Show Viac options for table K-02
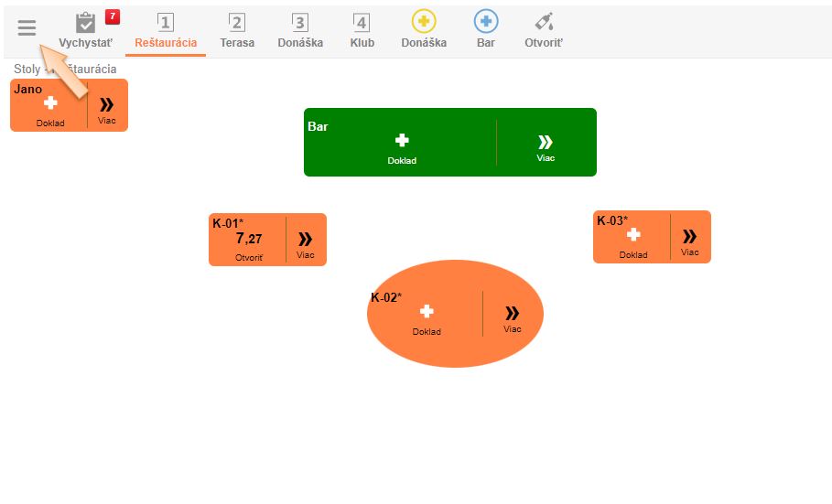 click(513, 316)
